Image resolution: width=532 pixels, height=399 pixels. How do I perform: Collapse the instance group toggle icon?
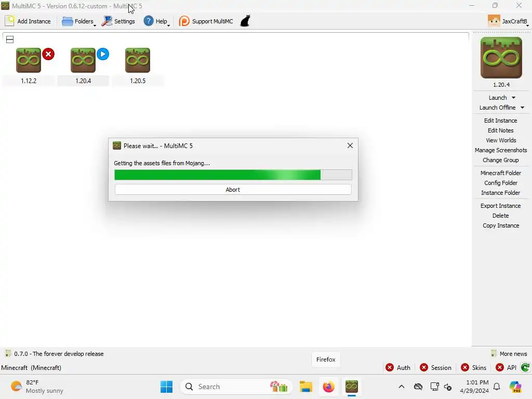[10, 39]
